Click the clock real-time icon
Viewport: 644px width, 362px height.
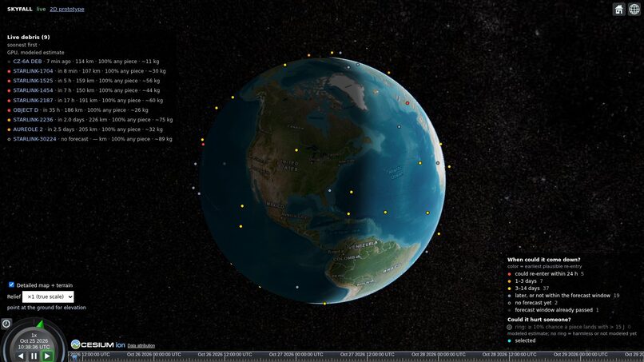[x=6, y=324]
